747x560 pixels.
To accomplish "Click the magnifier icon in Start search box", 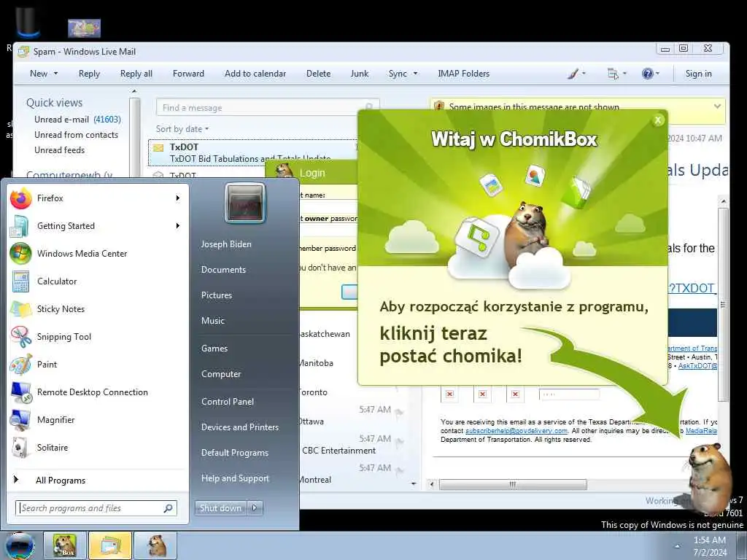I will pos(169,508).
